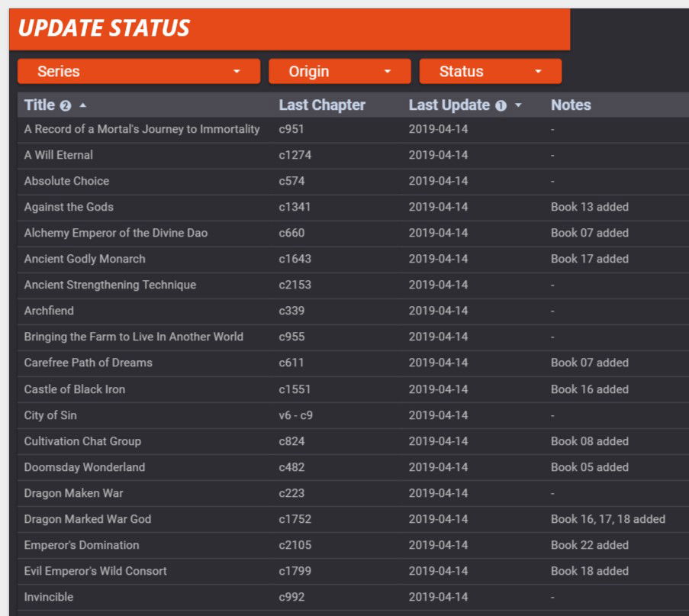The height and width of the screenshot is (616, 689).
Task: Click the Book 05 added note
Action: (589, 467)
